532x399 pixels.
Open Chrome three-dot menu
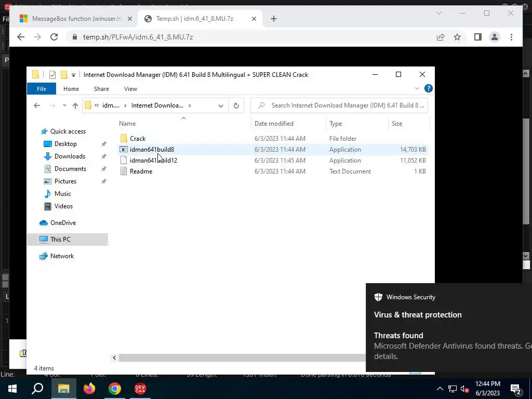pos(511,37)
